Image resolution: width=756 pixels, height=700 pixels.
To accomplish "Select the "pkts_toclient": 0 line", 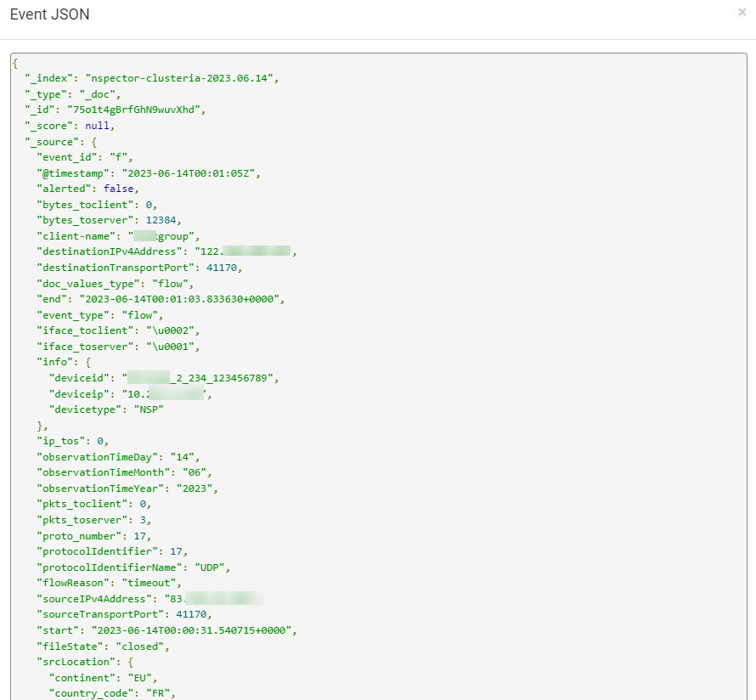I will tap(94, 504).
